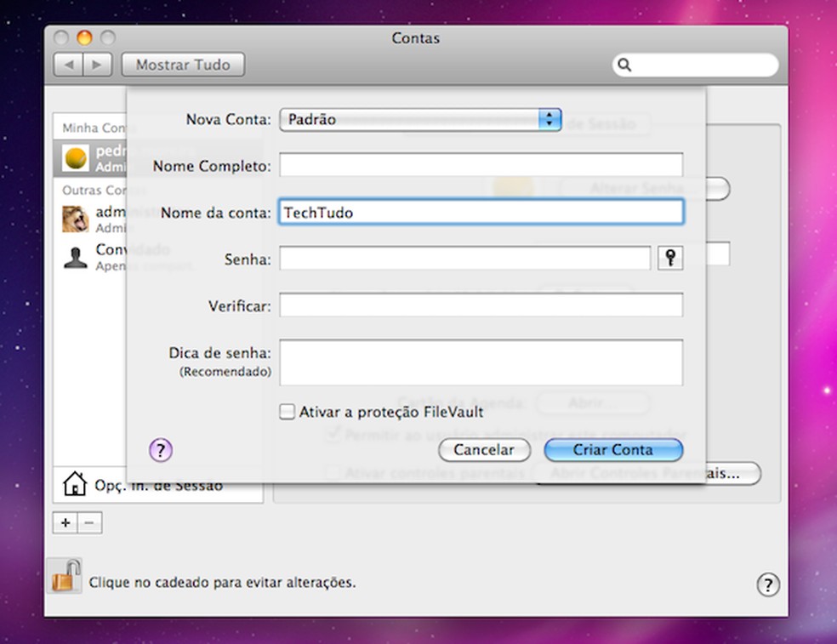
Task: Click the minimize window button
Action: 84,38
